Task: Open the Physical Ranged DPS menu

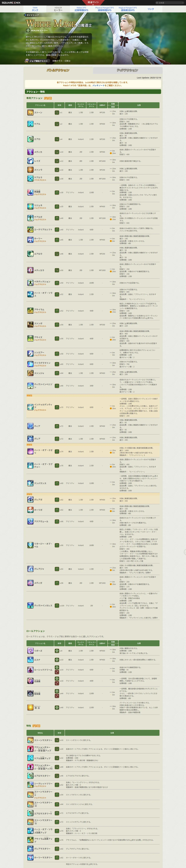Action: (x=105, y=9)
